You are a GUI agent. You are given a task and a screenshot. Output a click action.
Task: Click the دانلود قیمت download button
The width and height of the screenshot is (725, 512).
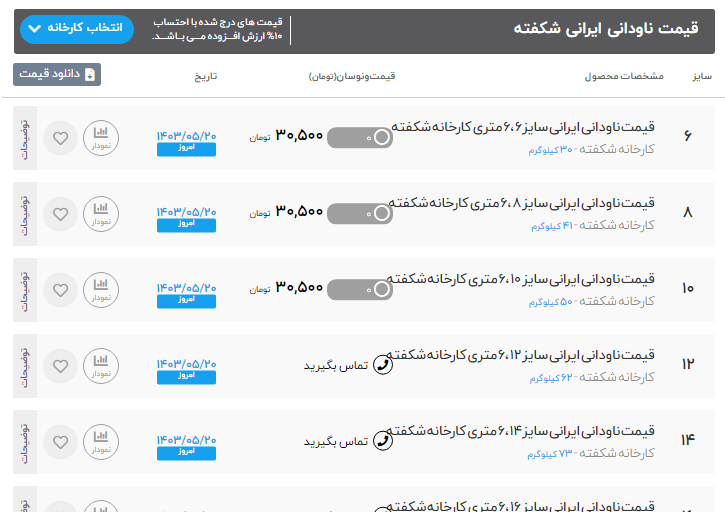pyautogui.click(x=57, y=75)
